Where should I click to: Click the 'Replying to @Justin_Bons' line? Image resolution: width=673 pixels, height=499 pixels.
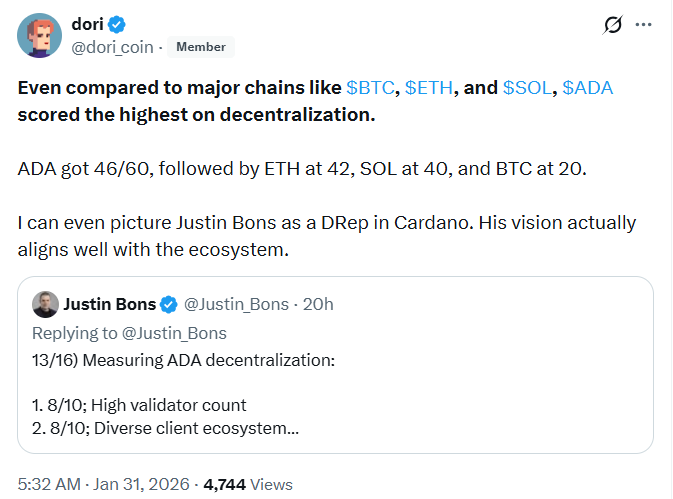(x=129, y=333)
